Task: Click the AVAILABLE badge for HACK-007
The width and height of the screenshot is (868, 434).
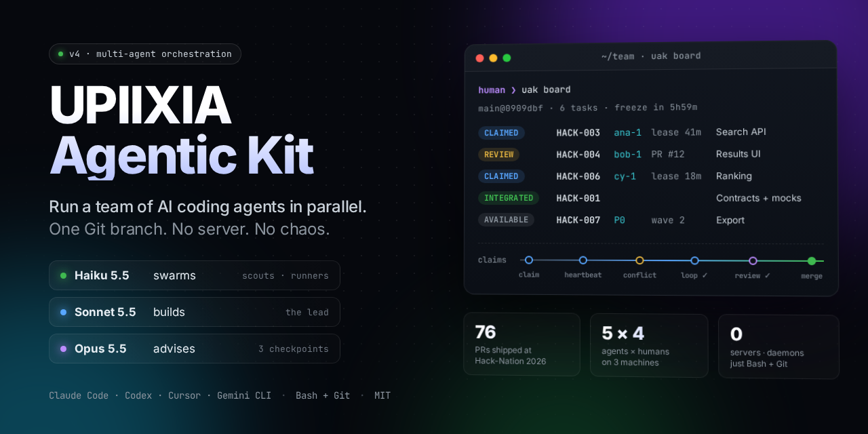Action: (506, 220)
